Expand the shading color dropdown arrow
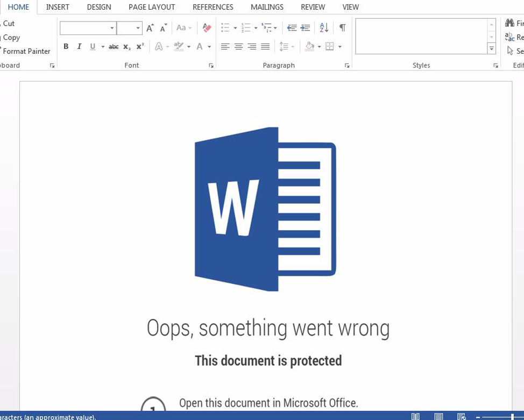 [319, 47]
